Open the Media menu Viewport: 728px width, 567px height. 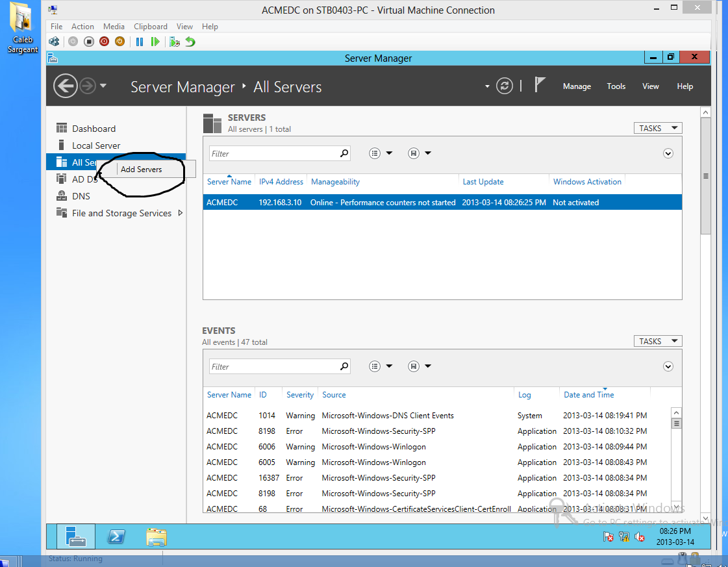point(114,27)
